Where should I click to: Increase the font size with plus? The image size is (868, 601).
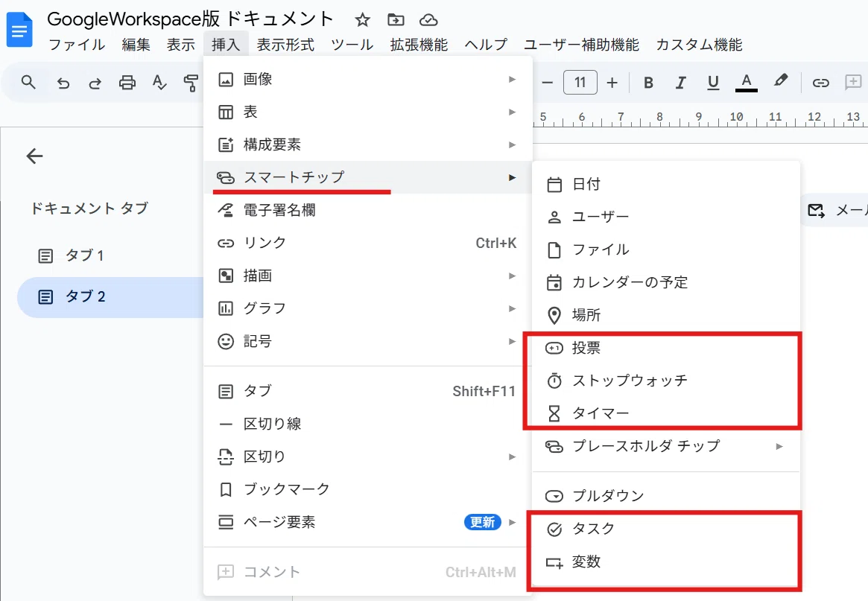pos(612,83)
